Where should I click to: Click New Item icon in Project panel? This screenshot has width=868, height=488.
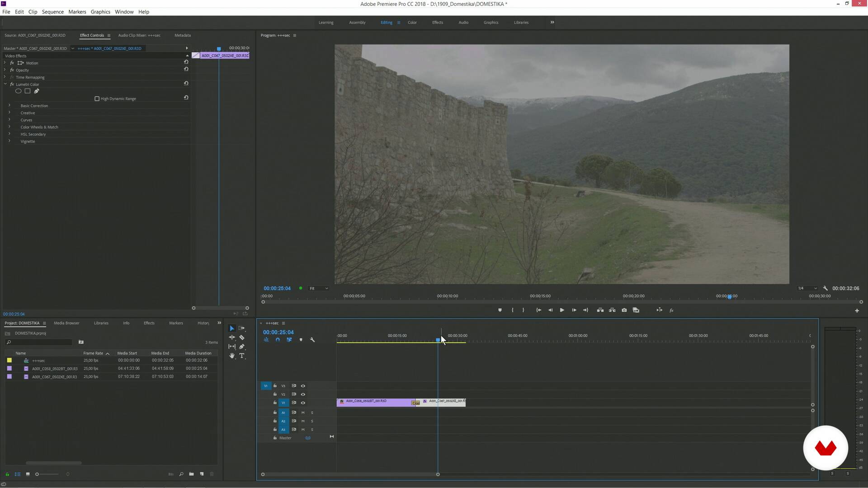point(202,474)
